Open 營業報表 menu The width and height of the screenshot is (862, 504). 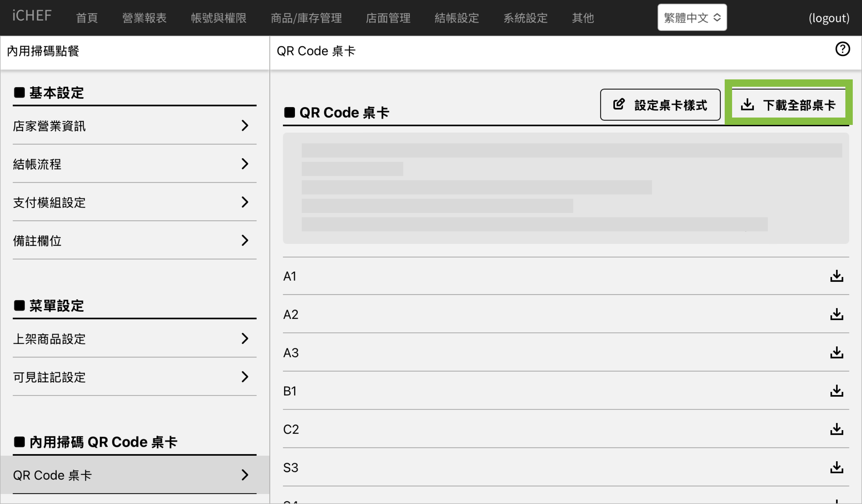[144, 18]
